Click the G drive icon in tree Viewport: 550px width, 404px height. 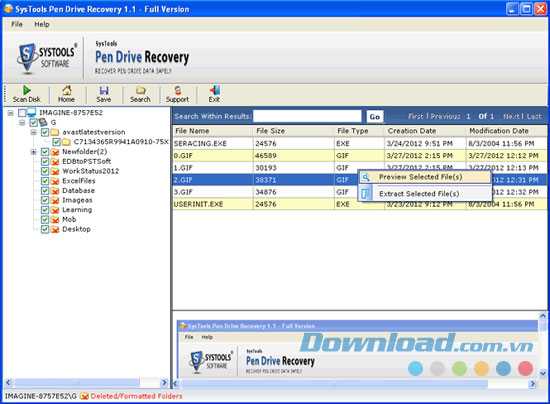pyautogui.click(x=43, y=122)
